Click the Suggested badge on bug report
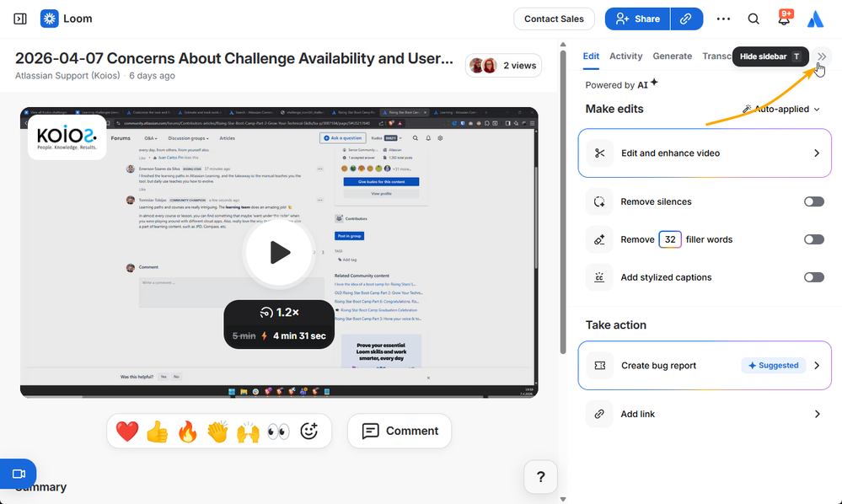This screenshot has width=842, height=504. [773, 366]
